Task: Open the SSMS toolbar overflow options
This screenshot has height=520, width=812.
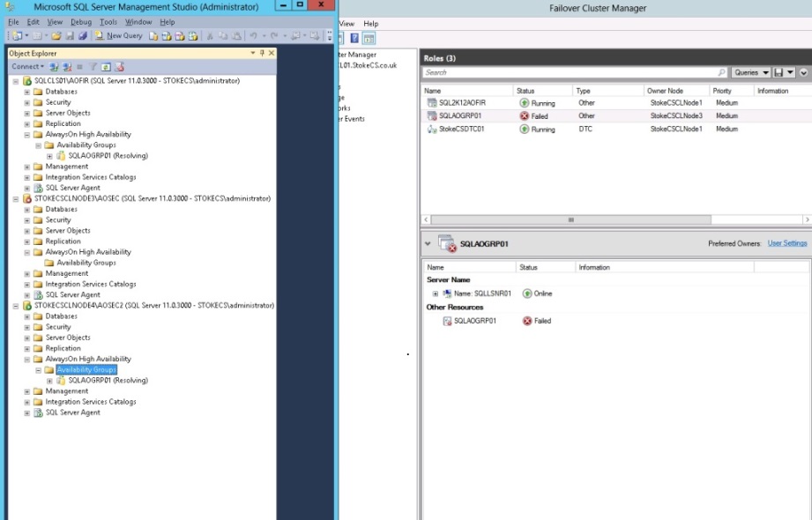Action: pyautogui.click(x=330, y=36)
